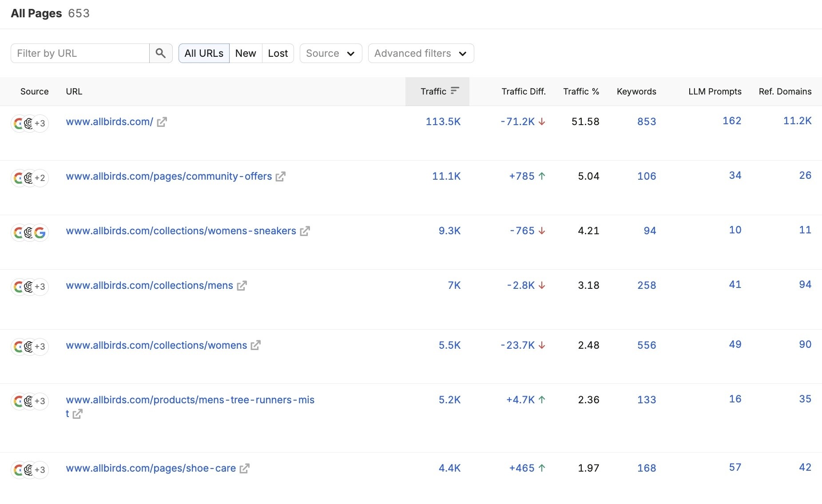The image size is (822, 504).
Task: Click the 853 keywords value
Action: (x=647, y=122)
